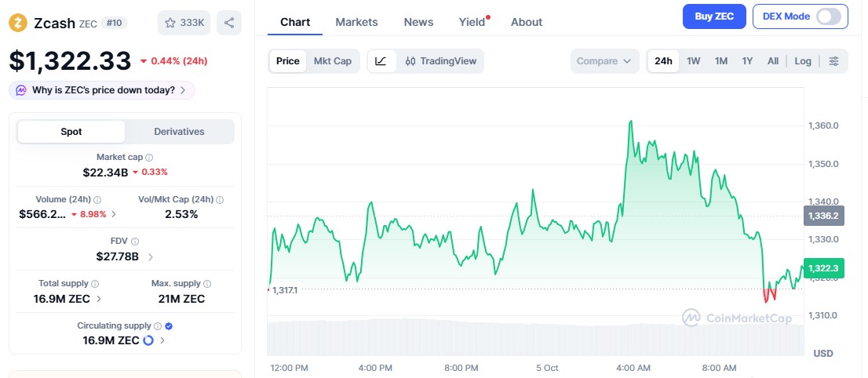Viewport: 868px width, 378px height.
Task: Switch to TradingView candlestick chart
Action: [x=440, y=61]
